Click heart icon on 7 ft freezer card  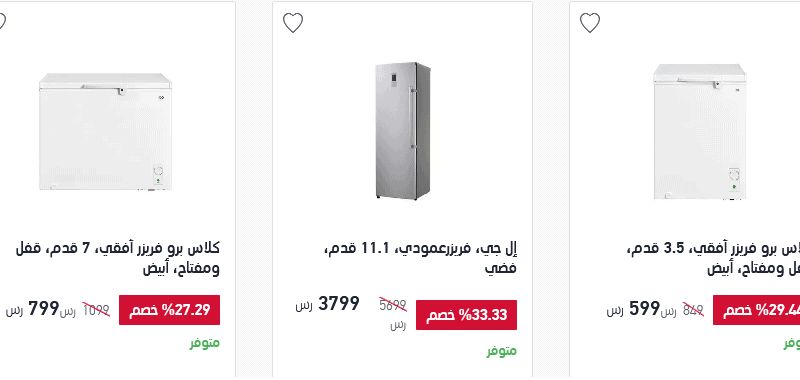tap(2, 23)
